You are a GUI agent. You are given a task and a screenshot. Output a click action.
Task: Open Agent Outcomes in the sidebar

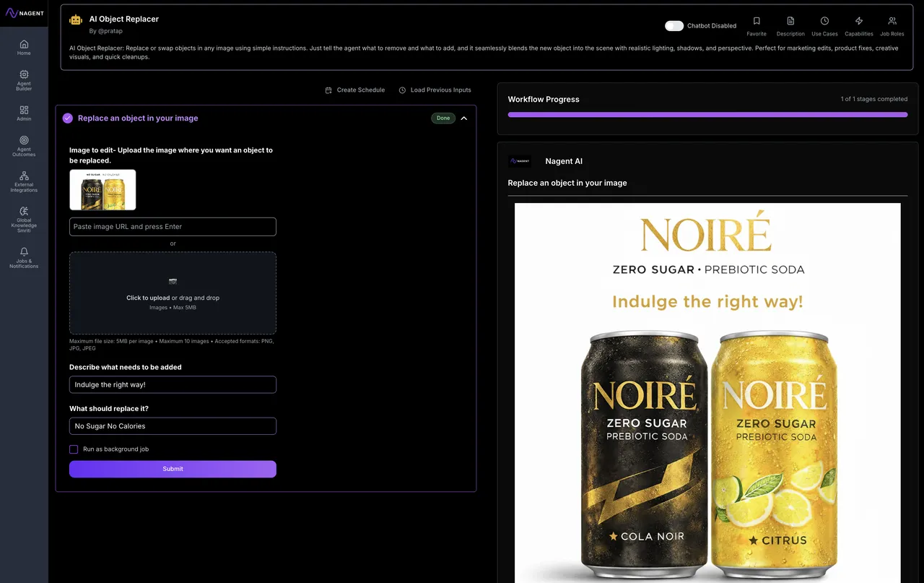coord(24,146)
